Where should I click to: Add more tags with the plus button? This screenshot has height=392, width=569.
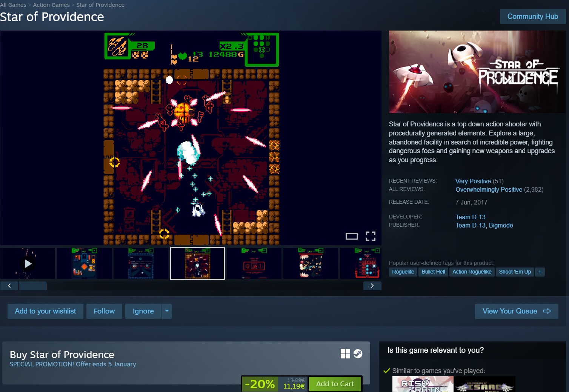(540, 272)
